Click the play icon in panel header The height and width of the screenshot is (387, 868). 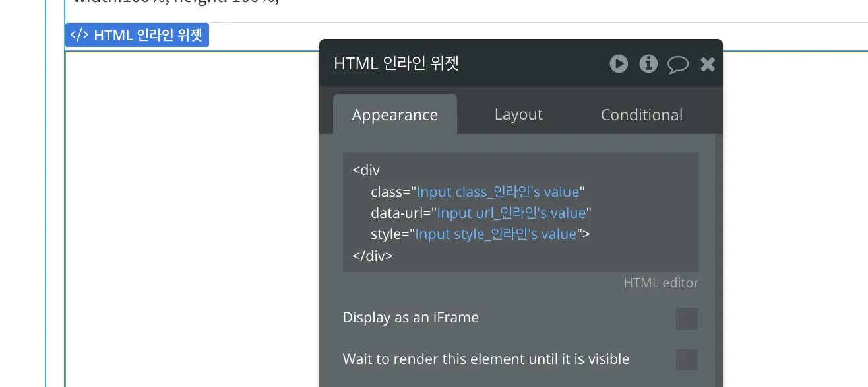pos(619,63)
